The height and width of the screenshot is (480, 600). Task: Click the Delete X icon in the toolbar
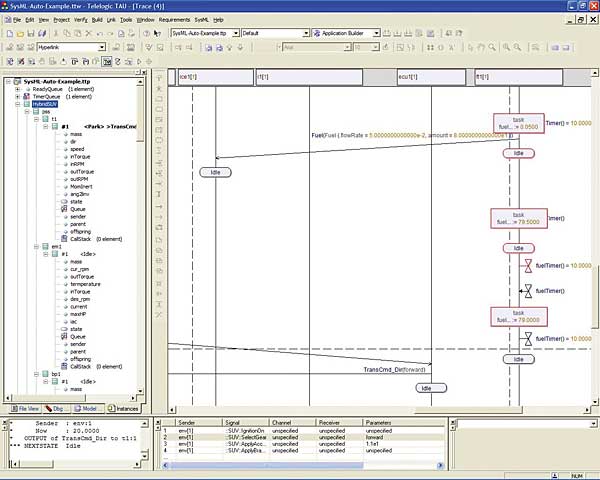tap(88, 34)
